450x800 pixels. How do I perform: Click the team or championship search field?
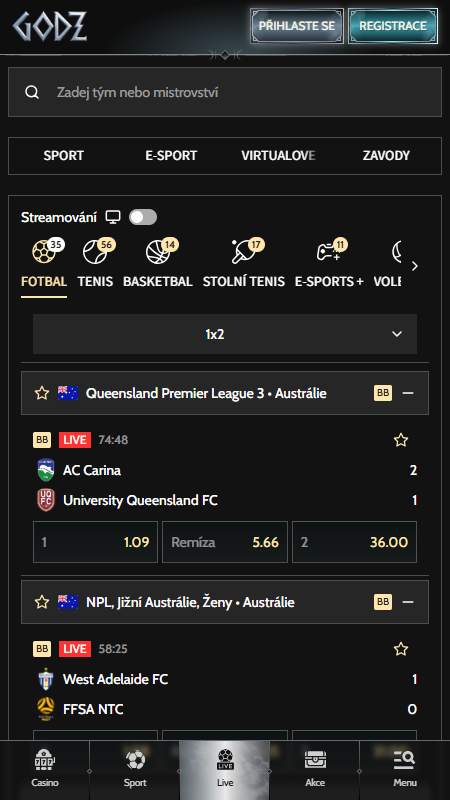[225, 92]
